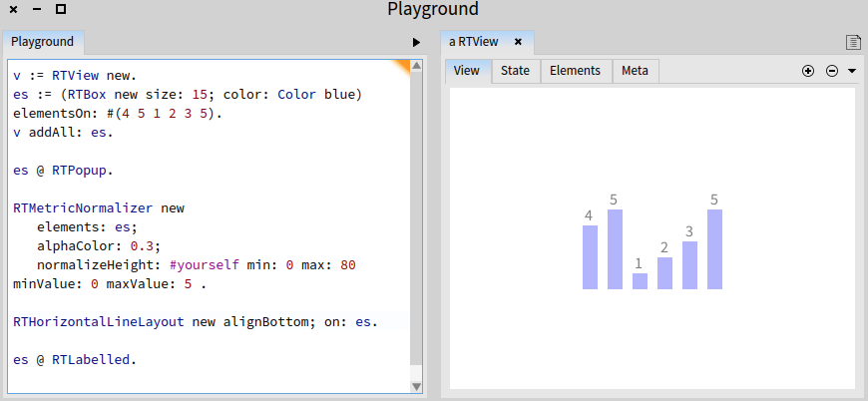Close the 'a RTView' tab

(518, 43)
